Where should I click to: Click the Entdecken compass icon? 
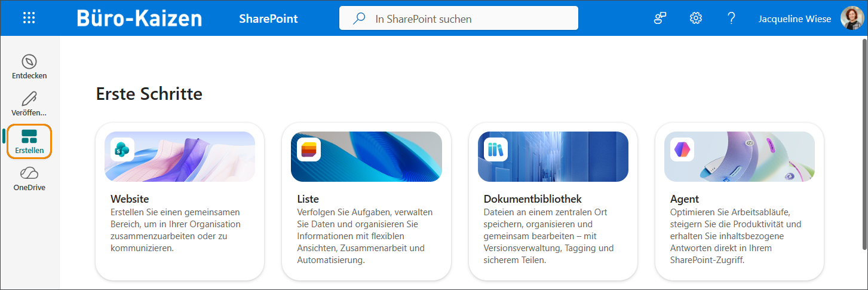coord(29,62)
